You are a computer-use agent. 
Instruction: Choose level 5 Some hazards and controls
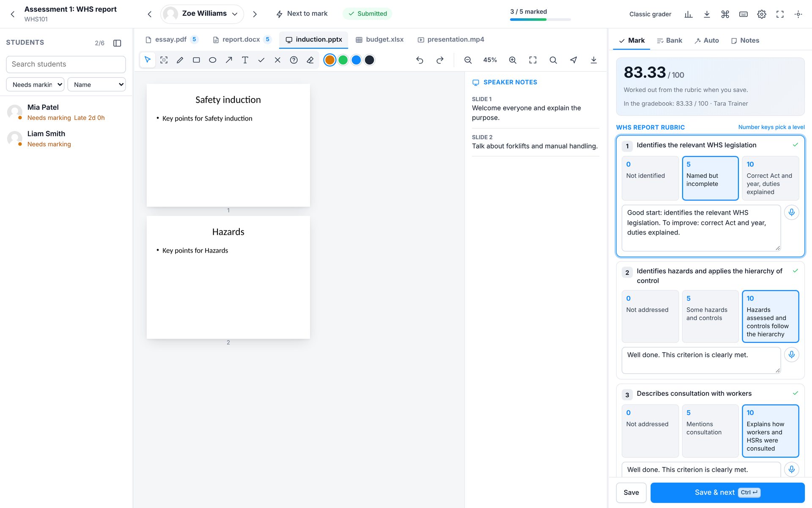point(710,316)
